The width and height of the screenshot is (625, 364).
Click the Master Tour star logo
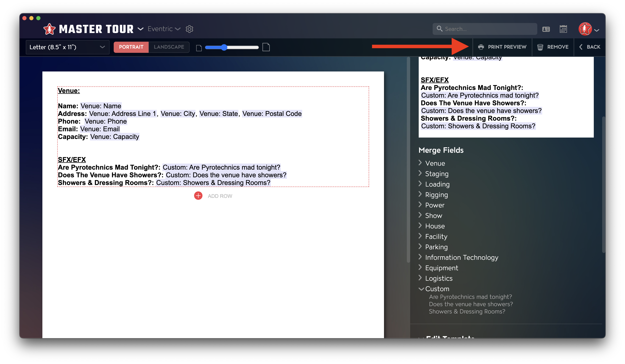point(50,29)
